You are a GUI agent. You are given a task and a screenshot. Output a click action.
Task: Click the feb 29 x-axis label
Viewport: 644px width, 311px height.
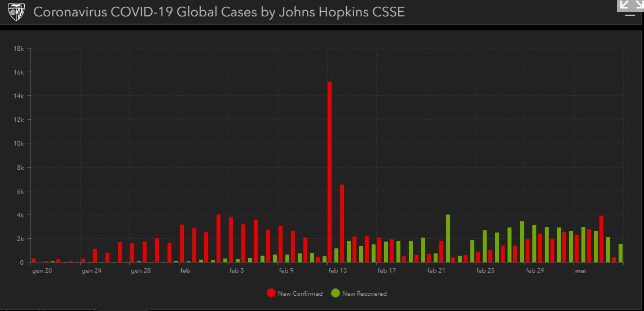535,271
